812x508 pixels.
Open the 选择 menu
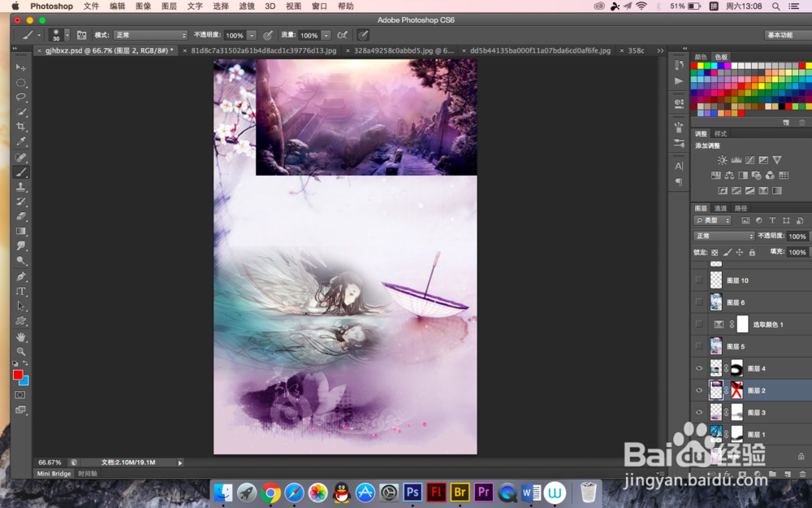tap(221, 7)
